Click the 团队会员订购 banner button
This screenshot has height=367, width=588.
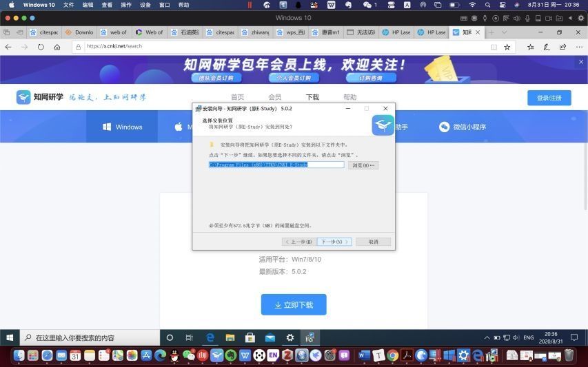tap(216, 78)
